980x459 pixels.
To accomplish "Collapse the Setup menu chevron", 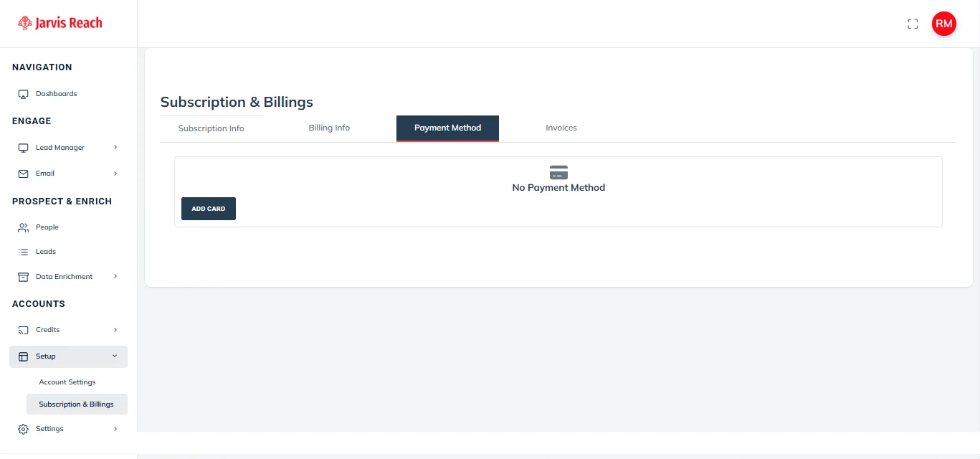I will click(x=115, y=356).
